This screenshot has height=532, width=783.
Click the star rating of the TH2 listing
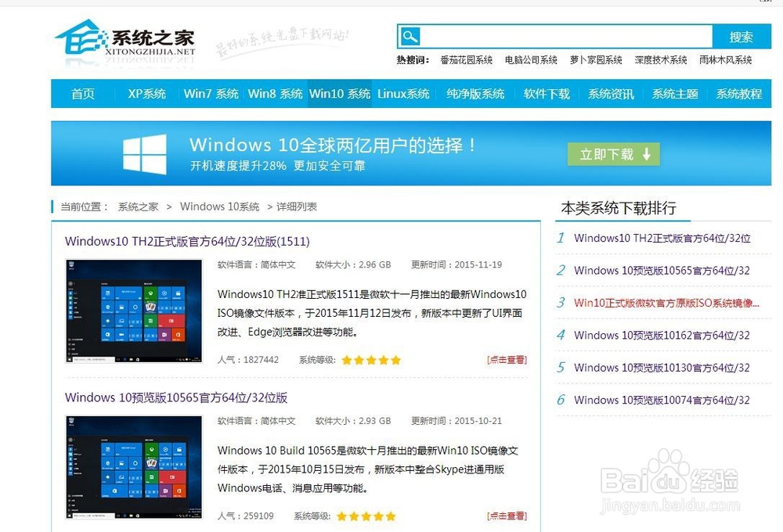coord(371,360)
